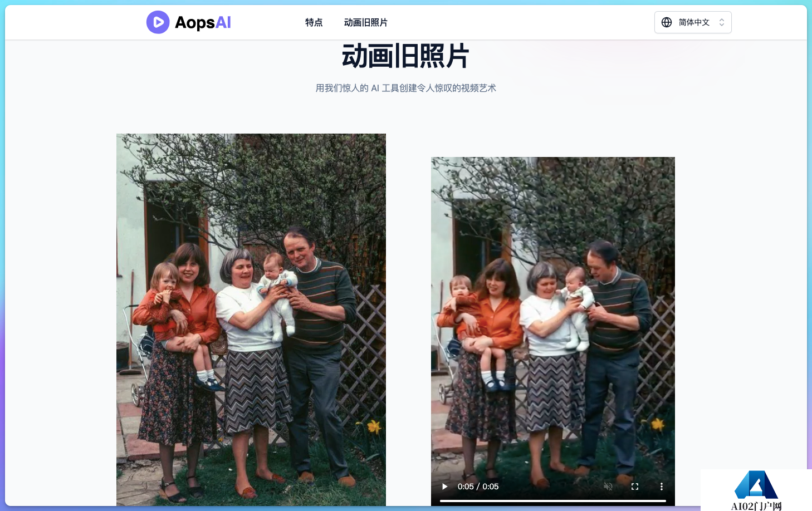Click the AI02门户网 text label
The width and height of the screenshot is (812, 511).
point(756,506)
